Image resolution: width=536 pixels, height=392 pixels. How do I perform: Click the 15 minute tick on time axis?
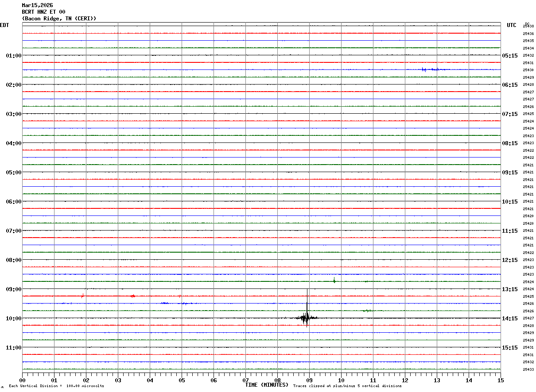[x=500, y=380]
